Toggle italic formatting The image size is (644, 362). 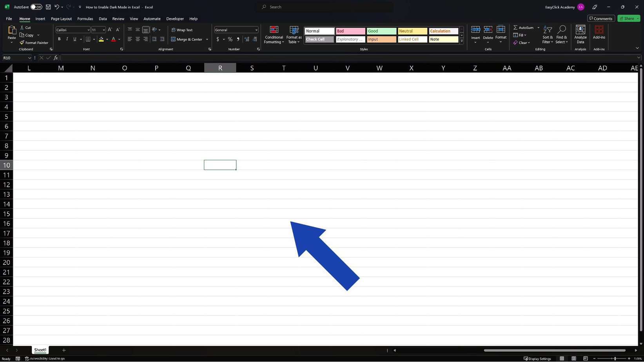click(67, 39)
